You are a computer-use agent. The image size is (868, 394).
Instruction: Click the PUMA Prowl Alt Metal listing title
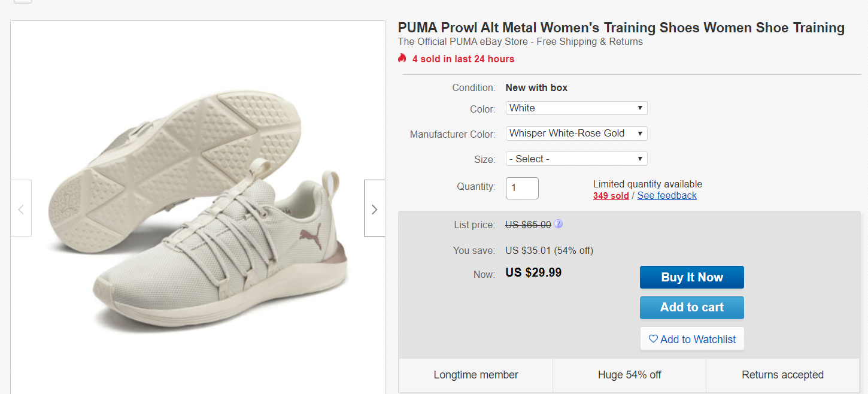pyautogui.click(x=621, y=28)
